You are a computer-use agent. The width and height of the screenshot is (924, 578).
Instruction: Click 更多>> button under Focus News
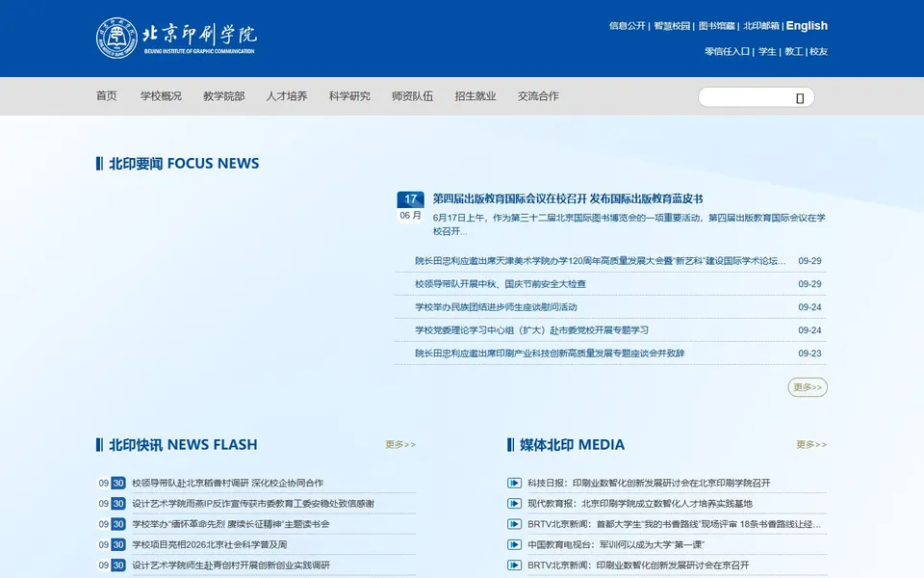click(x=808, y=387)
